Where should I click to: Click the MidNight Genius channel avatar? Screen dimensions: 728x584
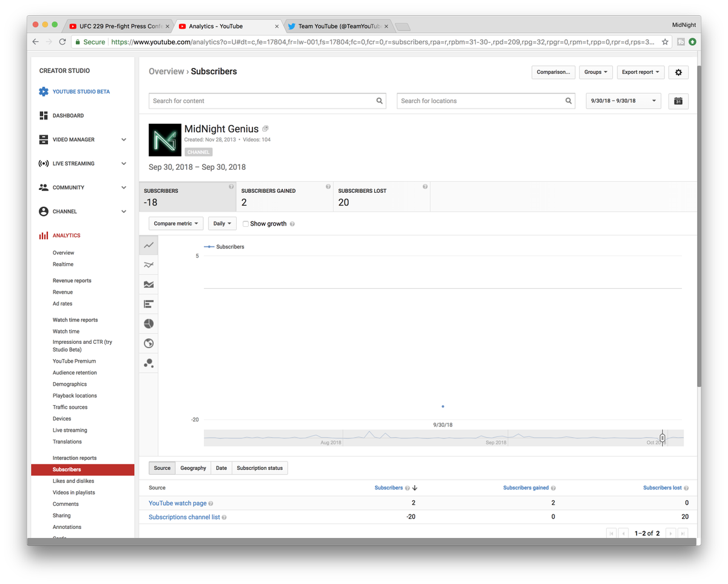pyautogui.click(x=165, y=140)
